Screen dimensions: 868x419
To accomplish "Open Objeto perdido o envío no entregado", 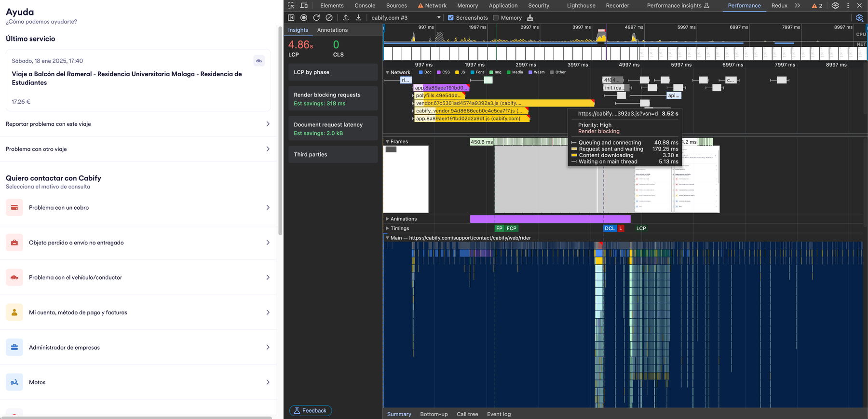I will click(x=138, y=243).
